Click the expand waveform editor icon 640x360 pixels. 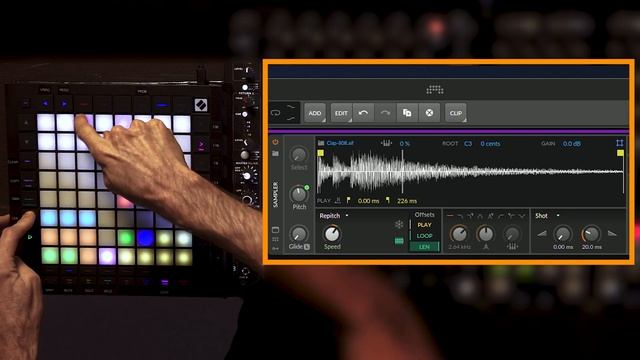coord(620,143)
